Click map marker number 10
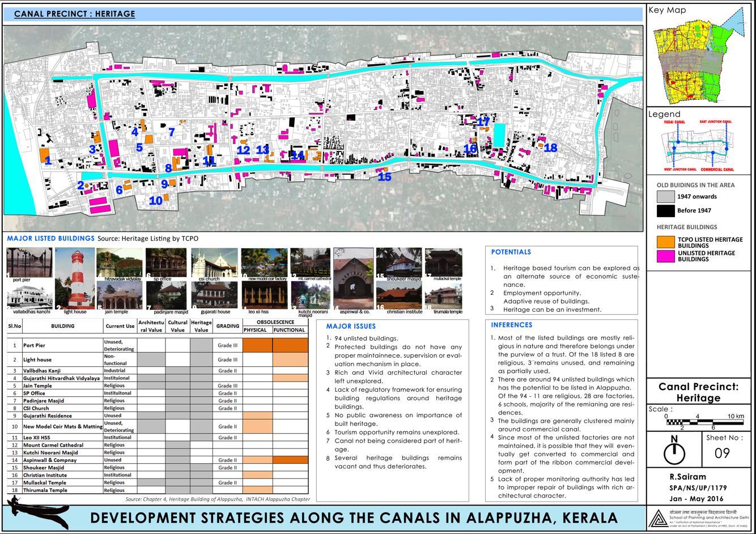Screen dimensions: 756x534 click(156, 200)
